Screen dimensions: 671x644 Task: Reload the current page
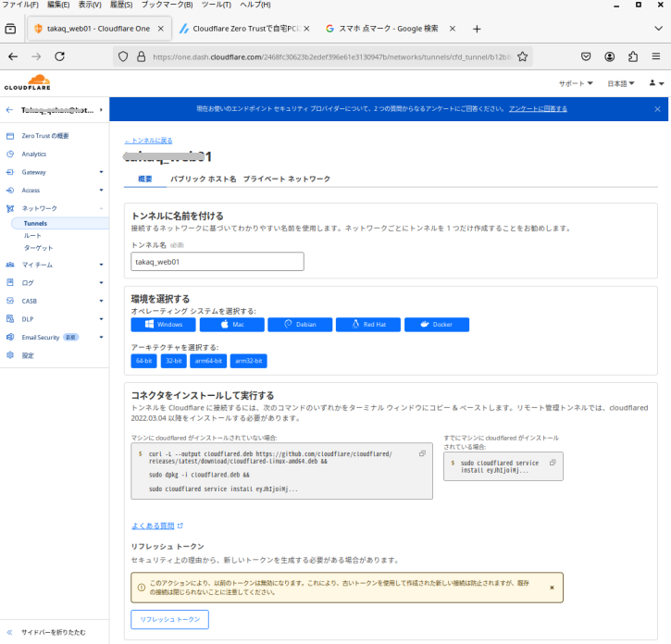(x=59, y=56)
